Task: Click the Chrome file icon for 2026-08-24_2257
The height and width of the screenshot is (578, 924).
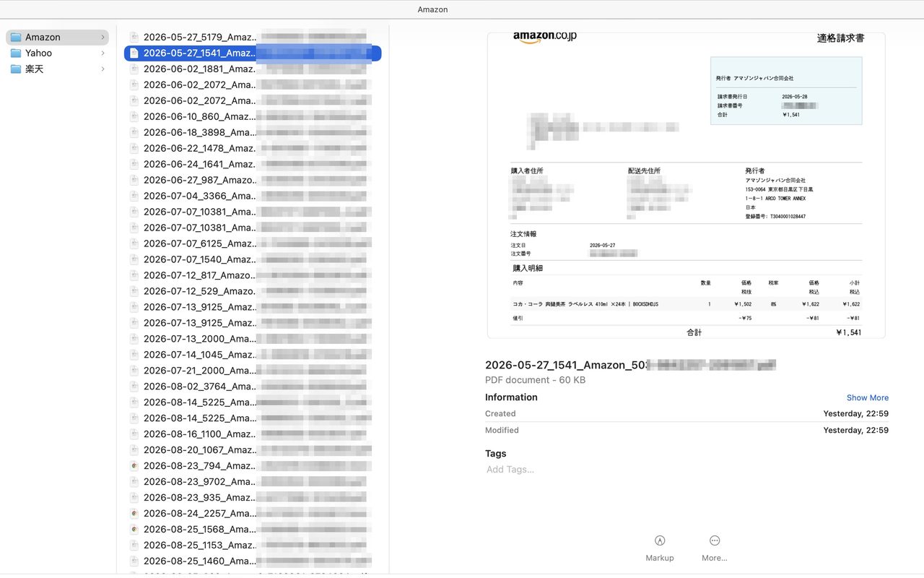Action: pos(134,514)
